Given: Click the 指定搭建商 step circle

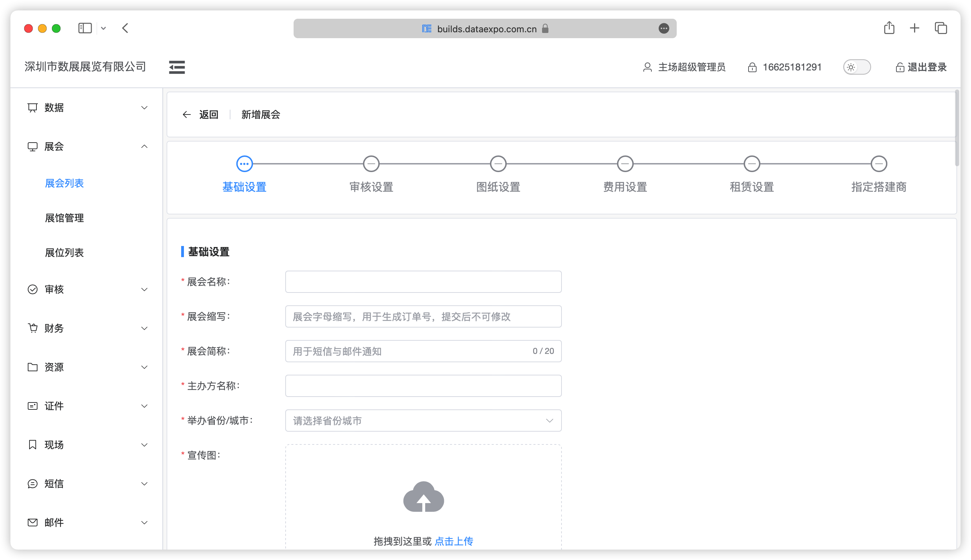Looking at the screenshot, I should click(879, 164).
